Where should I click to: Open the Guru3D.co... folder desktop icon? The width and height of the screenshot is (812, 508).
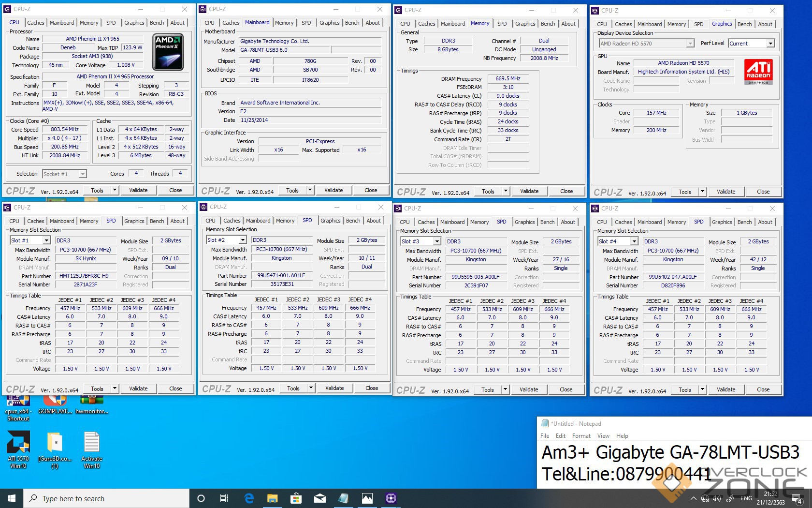pos(55,450)
